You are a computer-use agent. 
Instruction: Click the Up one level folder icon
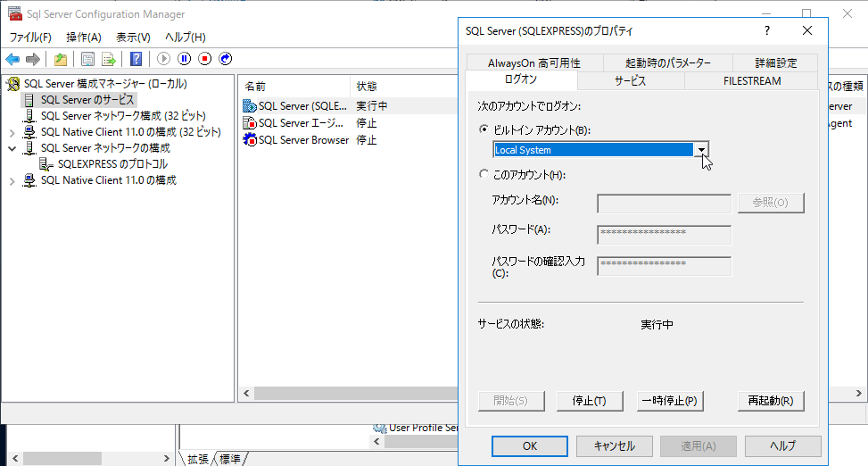(x=60, y=59)
